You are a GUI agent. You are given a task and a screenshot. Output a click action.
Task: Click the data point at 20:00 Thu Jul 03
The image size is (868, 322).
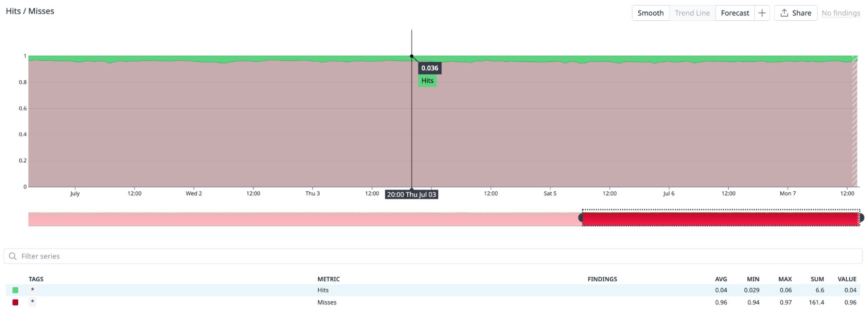tap(412, 56)
